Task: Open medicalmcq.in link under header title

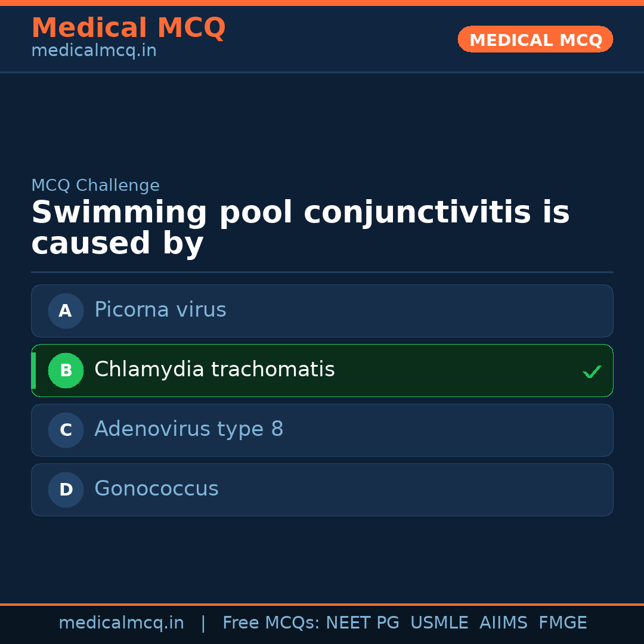Action: pyautogui.click(x=94, y=51)
